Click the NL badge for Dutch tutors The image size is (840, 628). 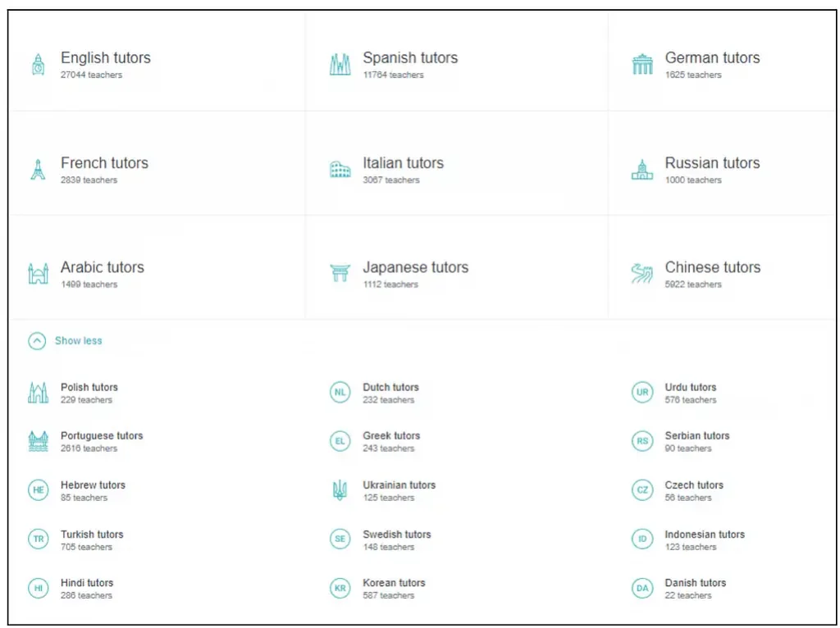(x=340, y=393)
